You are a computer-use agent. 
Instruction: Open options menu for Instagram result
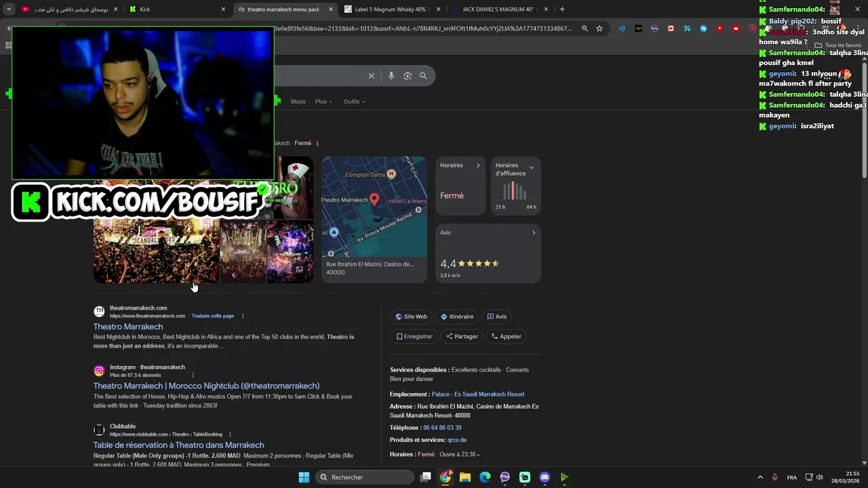(x=193, y=375)
